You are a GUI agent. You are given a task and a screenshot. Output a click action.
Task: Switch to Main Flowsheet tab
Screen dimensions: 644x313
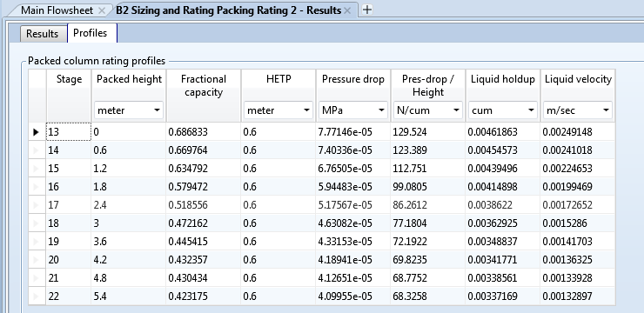pyautogui.click(x=57, y=10)
